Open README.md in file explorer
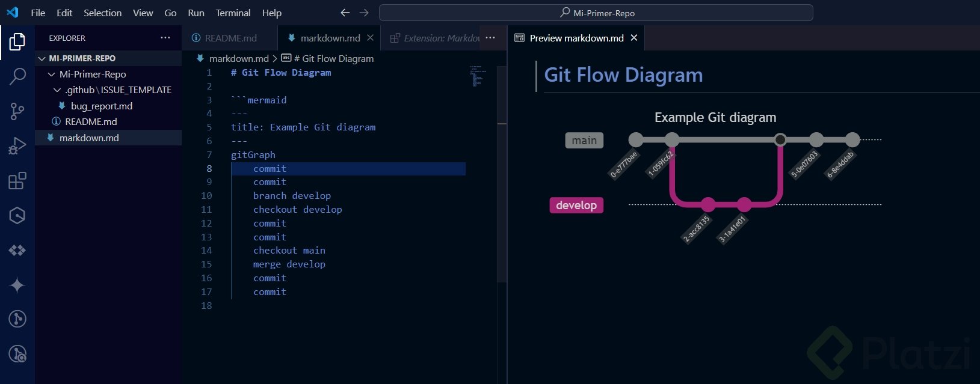Image resolution: width=980 pixels, height=384 pixels. click(x=91, y=121)
